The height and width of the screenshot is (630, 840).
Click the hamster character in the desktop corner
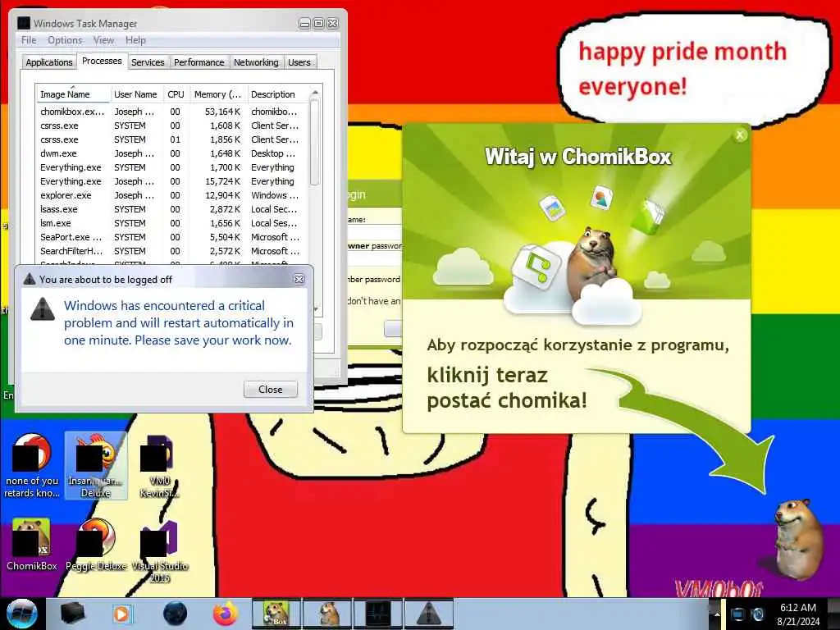pos(797,538)
